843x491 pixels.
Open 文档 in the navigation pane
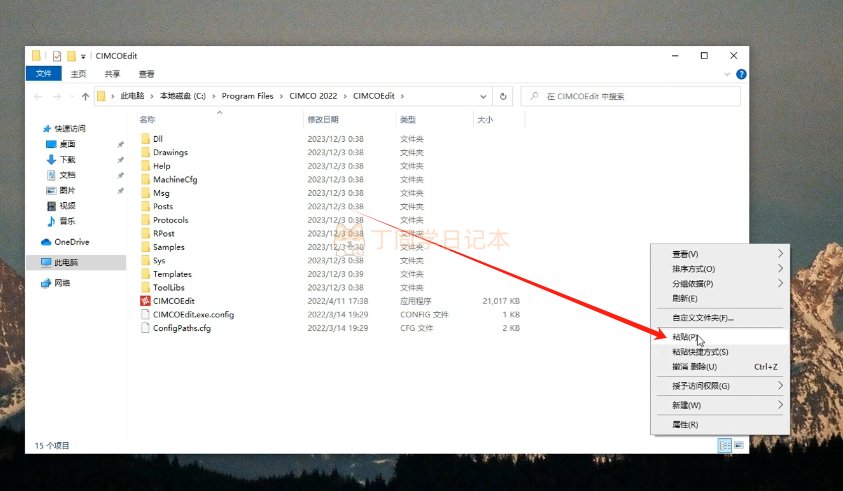[x=67, y=175]
